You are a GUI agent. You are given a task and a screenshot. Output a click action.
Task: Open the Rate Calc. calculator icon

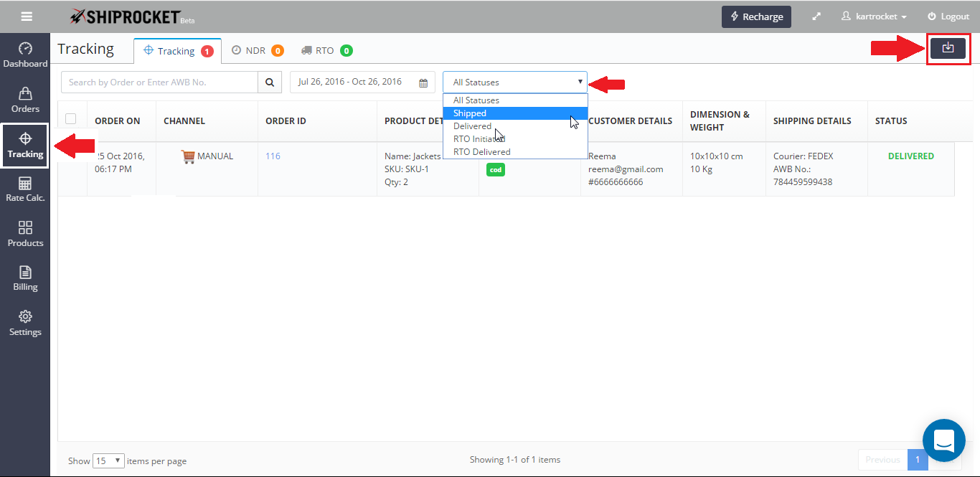pos(25,189)
